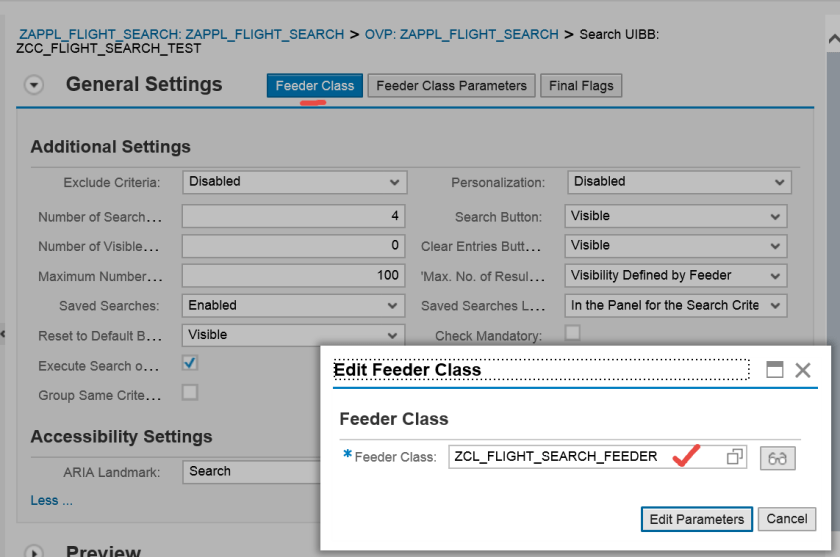
Task: Click the Exclude Criteria label
Action: tap(111, 183)
